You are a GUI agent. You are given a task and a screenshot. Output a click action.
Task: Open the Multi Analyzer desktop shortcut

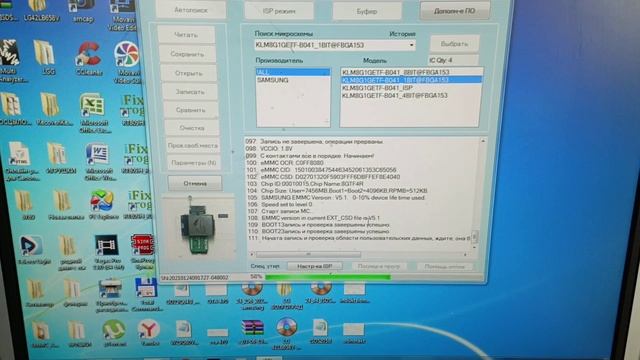[x=11, y=60]
